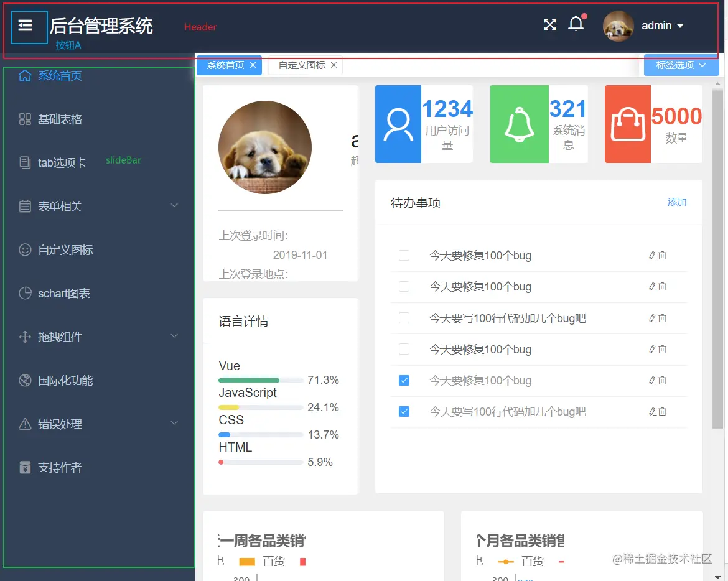This screenshot has width=728, height=581.
Task: Click the yen wallet icon beside 支持作者
Action: click(x=25, y=467)
